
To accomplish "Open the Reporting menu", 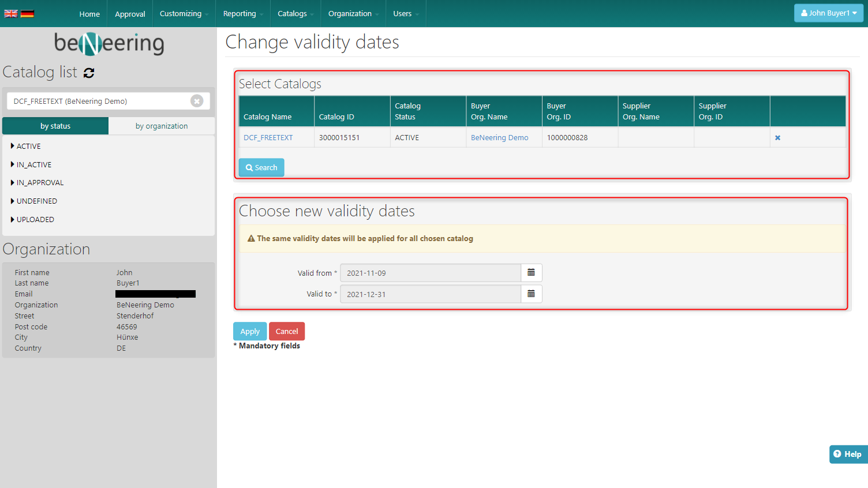I will (242, 14).
